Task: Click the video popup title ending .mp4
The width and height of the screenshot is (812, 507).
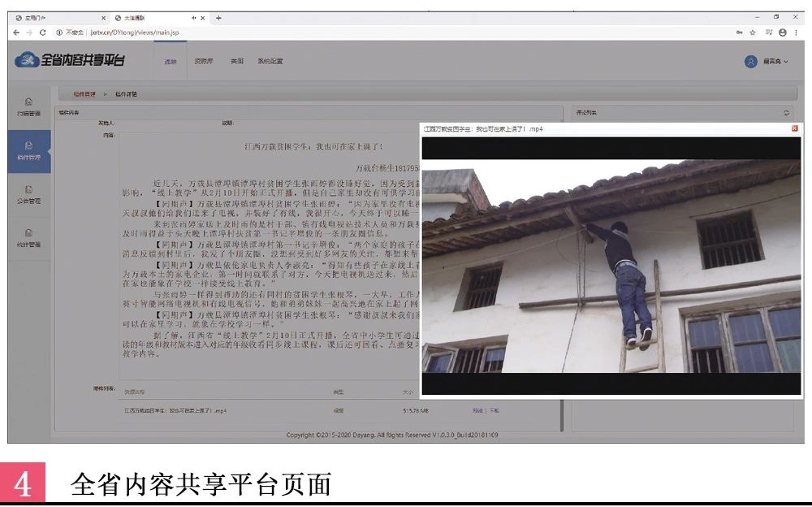Action: [x=482, y=128]
